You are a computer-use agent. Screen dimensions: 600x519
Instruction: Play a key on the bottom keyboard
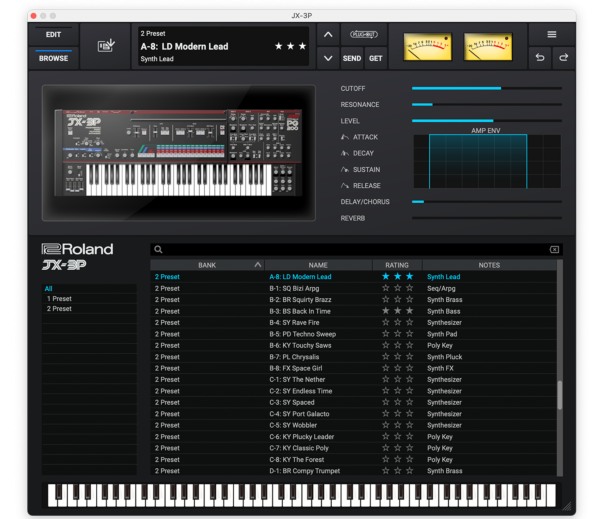[302, 496]
